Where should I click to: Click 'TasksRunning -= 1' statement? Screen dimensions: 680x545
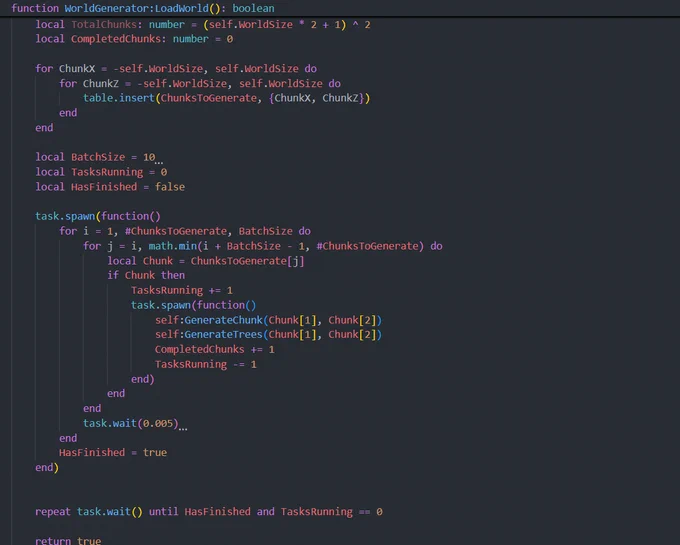pos(206,364)
